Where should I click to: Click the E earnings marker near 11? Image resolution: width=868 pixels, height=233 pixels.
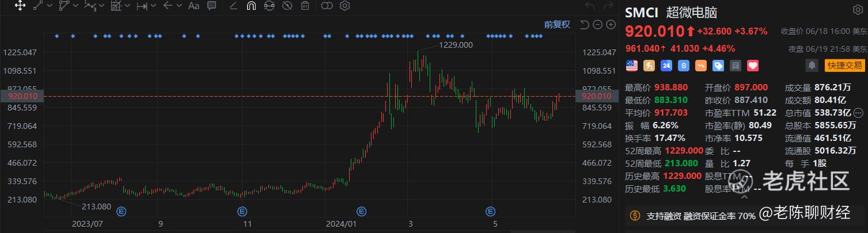(242, 211)
